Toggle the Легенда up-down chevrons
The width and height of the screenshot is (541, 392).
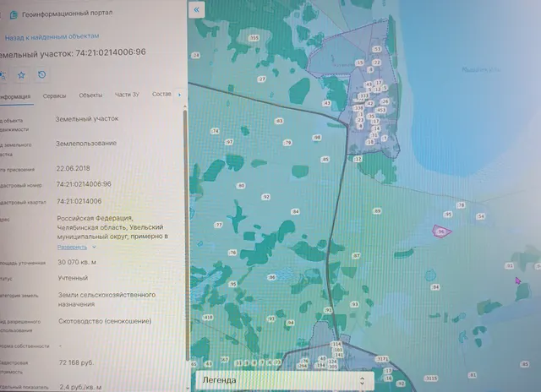pos(362,381)
